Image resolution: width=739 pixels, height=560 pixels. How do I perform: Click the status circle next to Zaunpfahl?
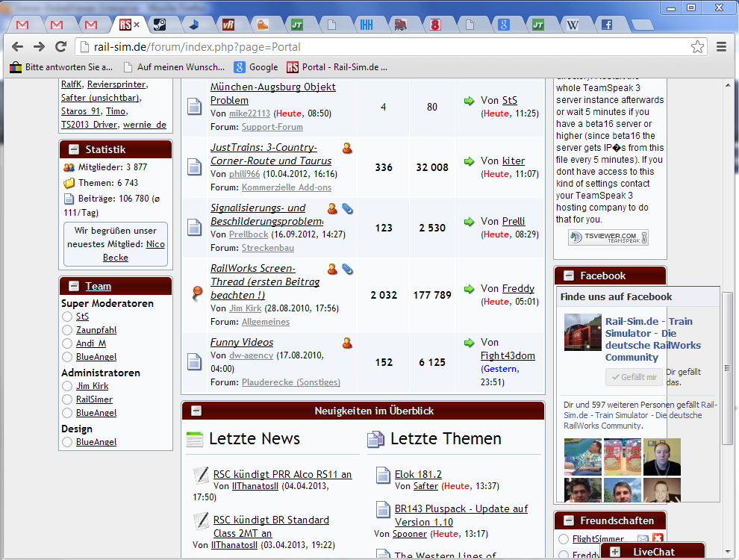[67, 330]
